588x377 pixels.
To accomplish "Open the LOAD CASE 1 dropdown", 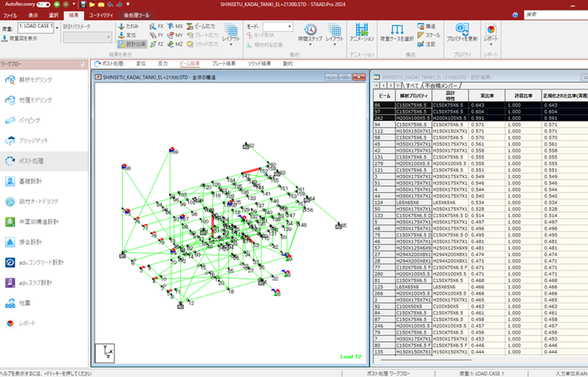I will pos(57,28).
